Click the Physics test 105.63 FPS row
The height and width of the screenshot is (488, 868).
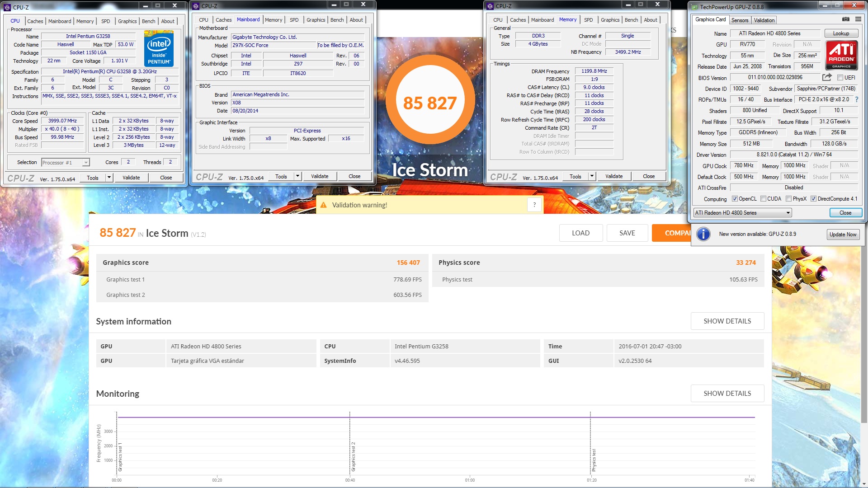(x=598, y=280)
